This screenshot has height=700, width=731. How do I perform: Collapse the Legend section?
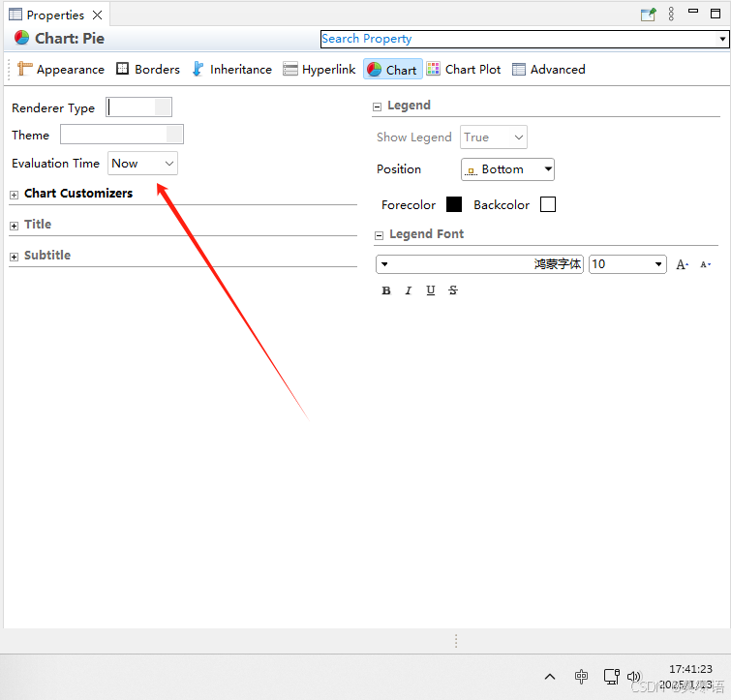(377, 107)
